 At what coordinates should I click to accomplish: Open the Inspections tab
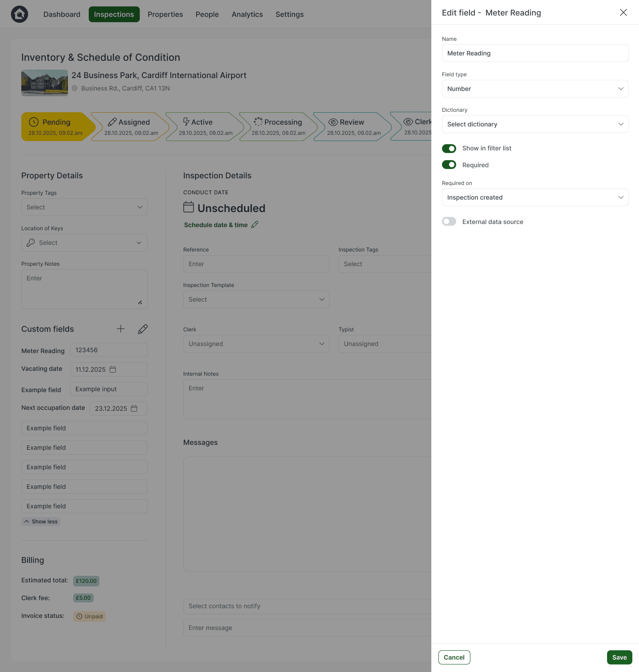tap(114, 14)
